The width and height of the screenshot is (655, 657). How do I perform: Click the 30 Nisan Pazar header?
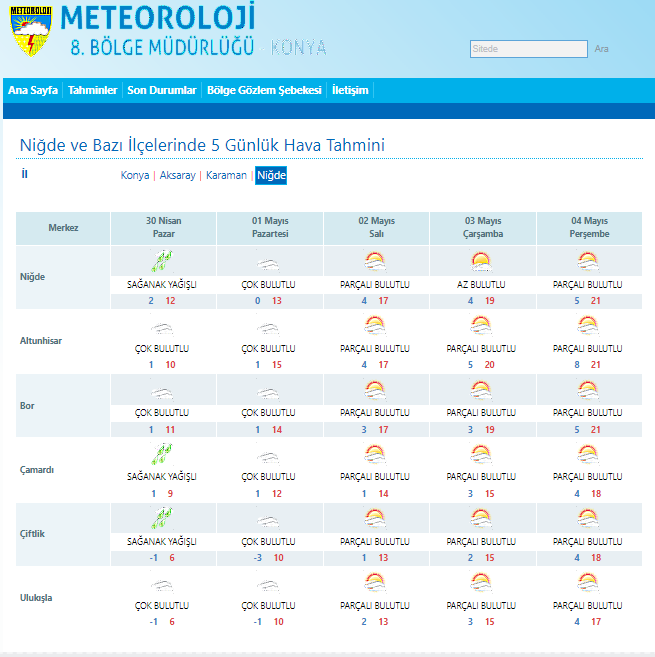click(163, 228)
